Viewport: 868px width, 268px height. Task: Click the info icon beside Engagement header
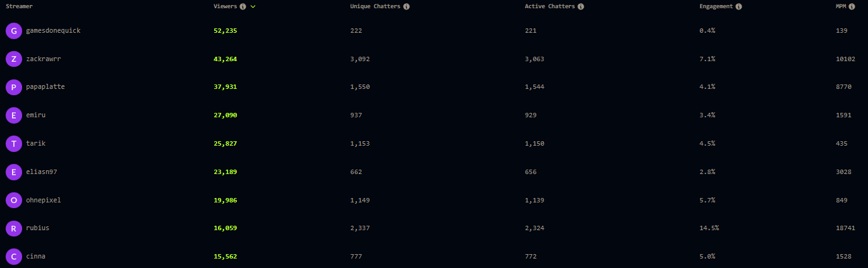[738, 6]
